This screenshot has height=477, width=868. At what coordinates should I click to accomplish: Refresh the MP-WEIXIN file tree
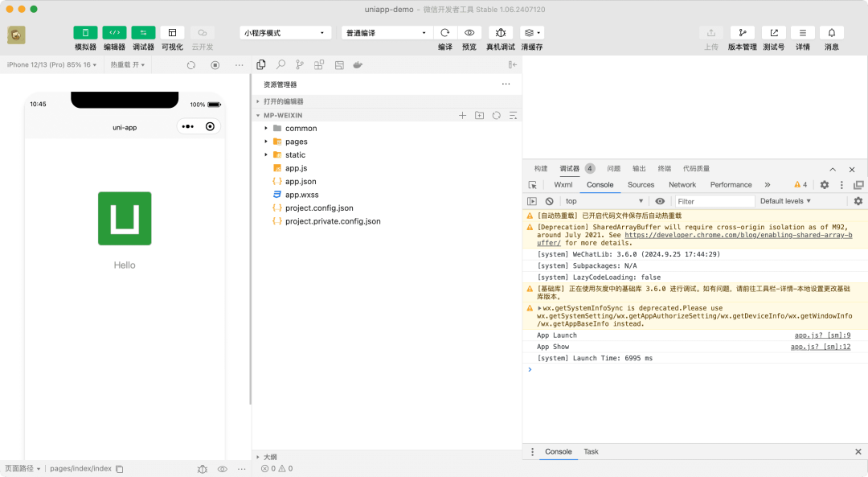[x=497, y=115]
